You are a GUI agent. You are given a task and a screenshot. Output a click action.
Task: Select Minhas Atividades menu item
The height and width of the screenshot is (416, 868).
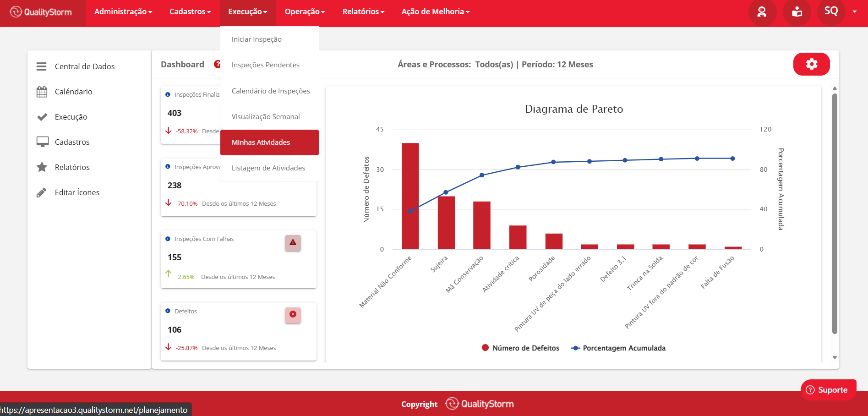tap(269, 142)
